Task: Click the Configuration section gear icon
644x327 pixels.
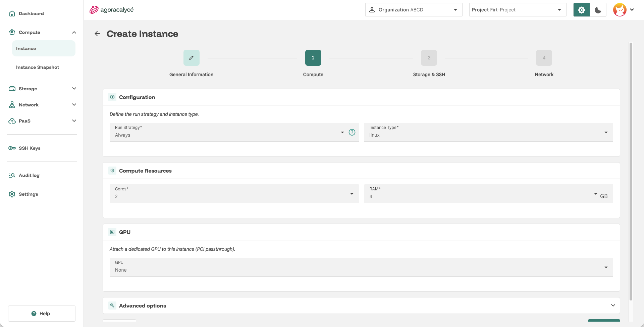Action: (x=112, y=97)
